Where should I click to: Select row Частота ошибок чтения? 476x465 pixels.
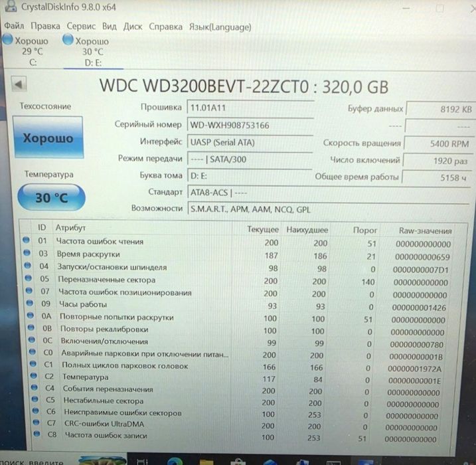tap(238, 242)
